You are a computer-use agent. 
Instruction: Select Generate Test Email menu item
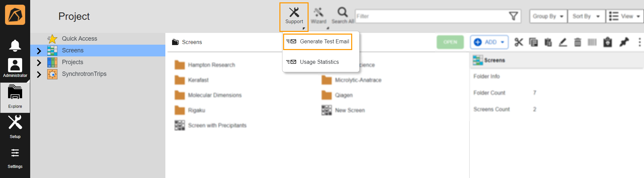click(x=318, y=42)
